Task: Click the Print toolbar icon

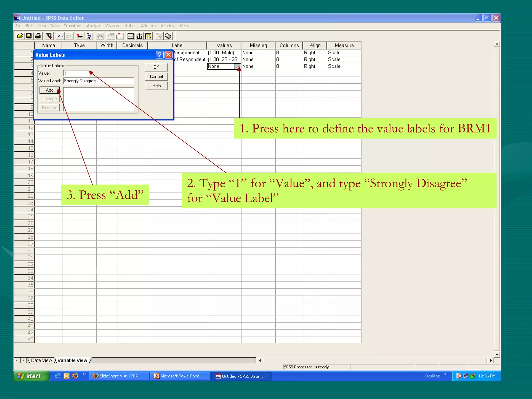Action: point(38,36)
